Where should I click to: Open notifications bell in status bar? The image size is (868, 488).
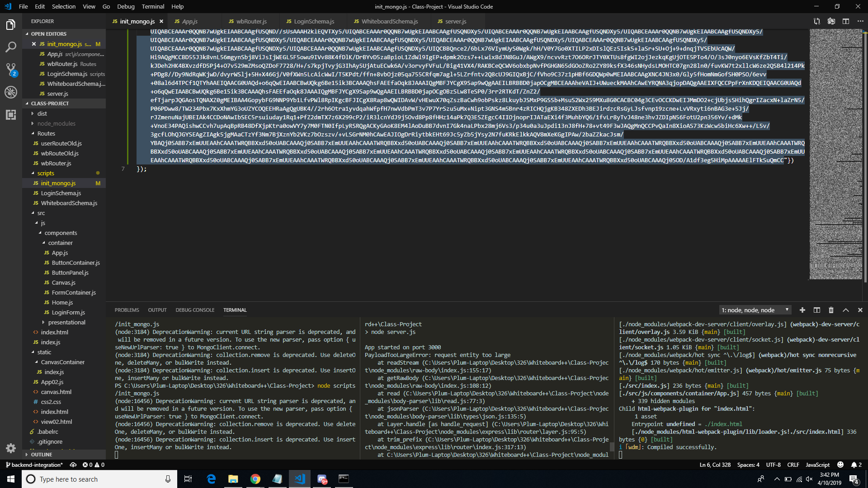click(x=854, y=465)
